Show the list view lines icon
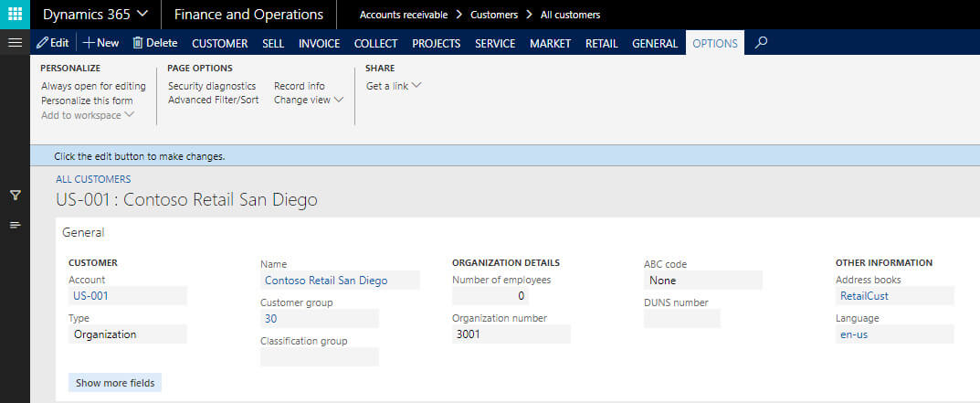This screenshot has width=980, height=403. [x=15, y=225]
